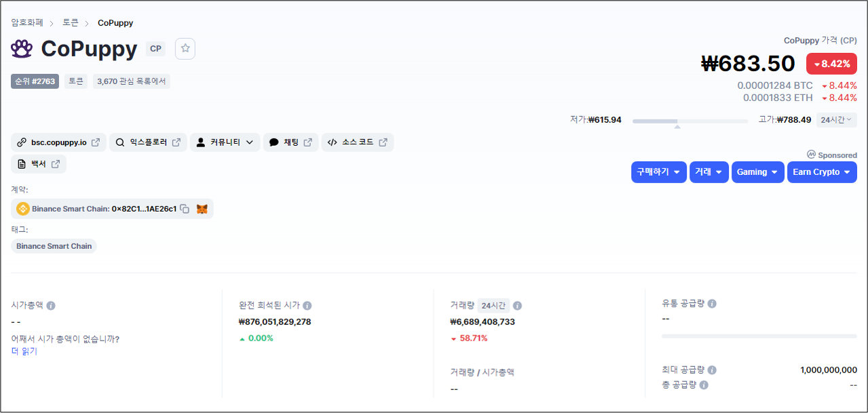Expand the 구매하기 dropdown button

tap(658, 172)
